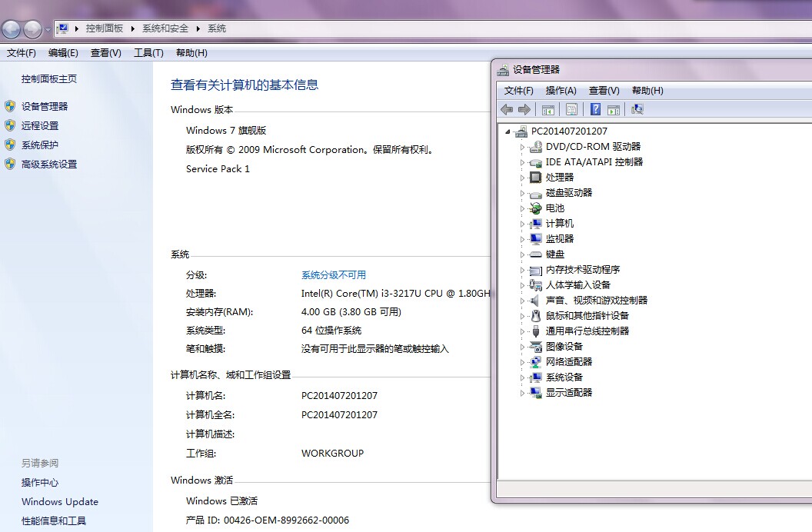Expand the 电池 node arrow

pos(522,208)
